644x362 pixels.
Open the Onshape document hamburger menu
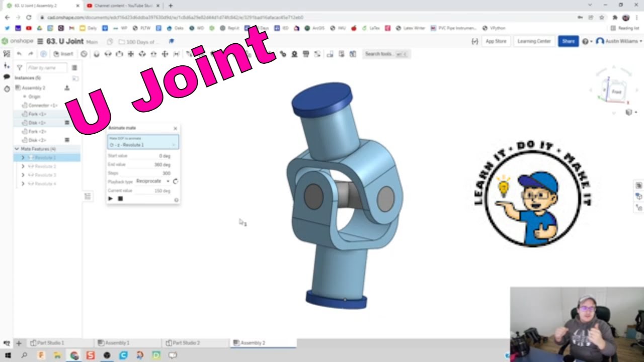(x=40, y=41)
